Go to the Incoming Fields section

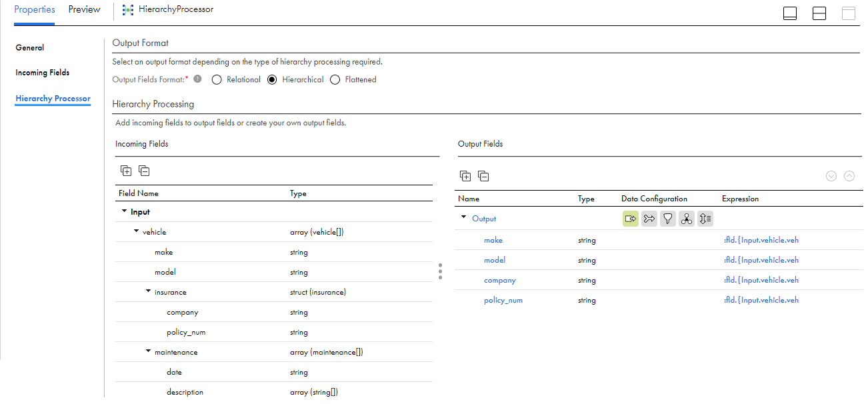coord(43,73)
